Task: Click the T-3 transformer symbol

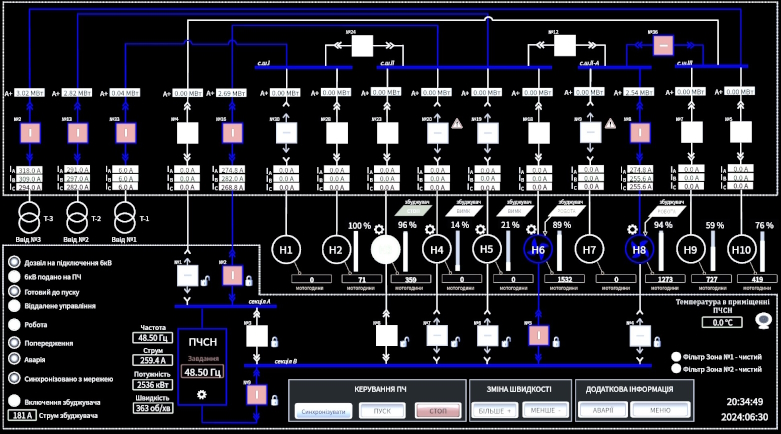Action: pos(29,217)
